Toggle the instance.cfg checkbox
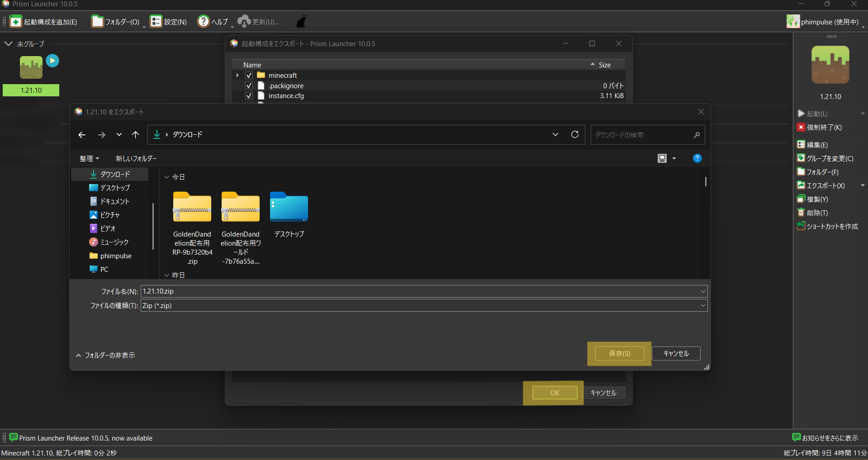This screenshot has height=460, width=868. [249, 96]
